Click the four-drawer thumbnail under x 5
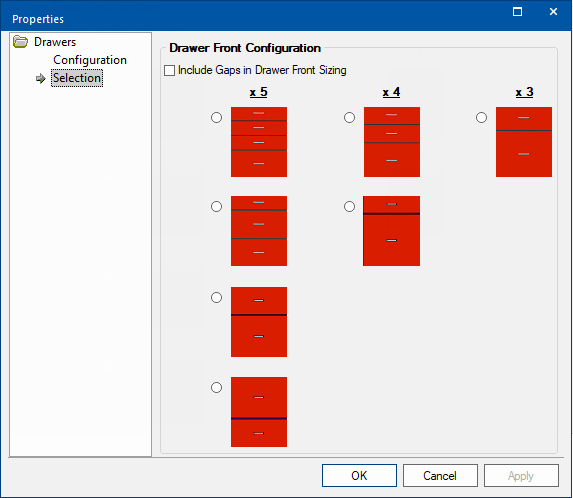The image size is (573, 498). [259, 142]
